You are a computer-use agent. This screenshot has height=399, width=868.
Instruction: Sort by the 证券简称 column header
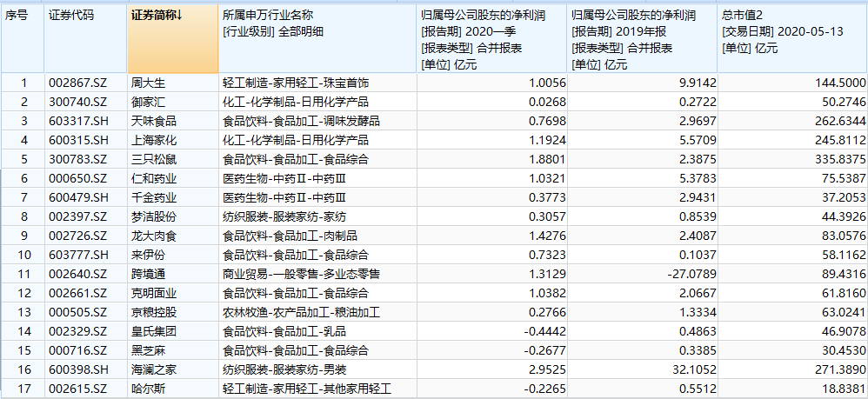(x=173, y=39)
